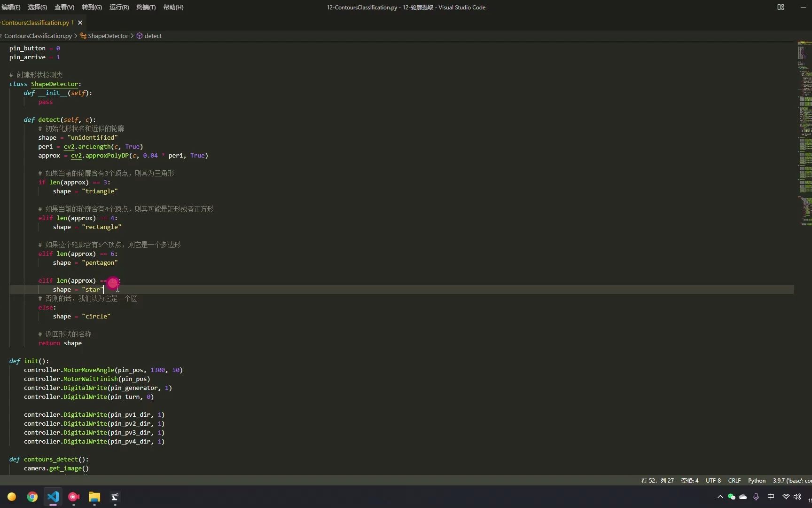The height and width of the screenshot is (508, 812).
Task: Open the language mode selector showing Python
Action: tap(757, 481)
